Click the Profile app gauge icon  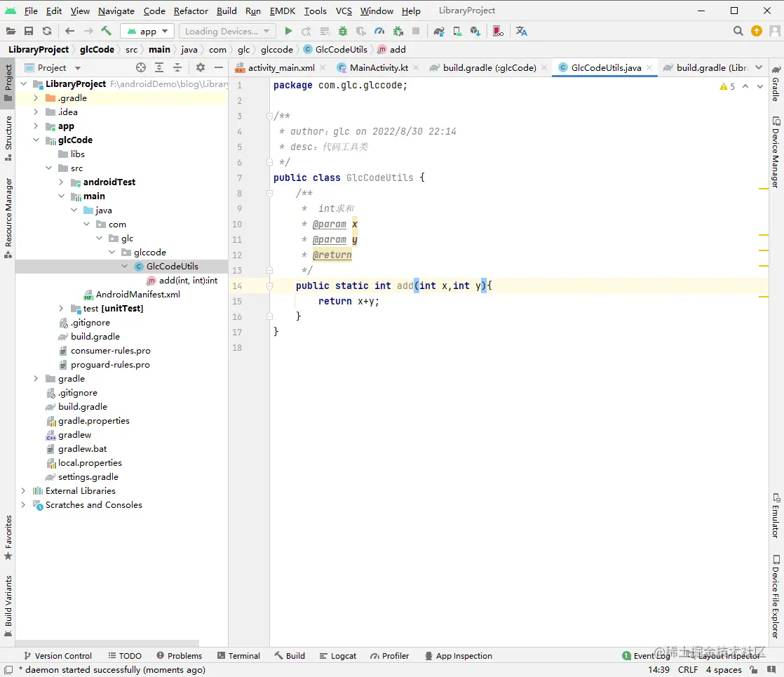click(379, 31)
